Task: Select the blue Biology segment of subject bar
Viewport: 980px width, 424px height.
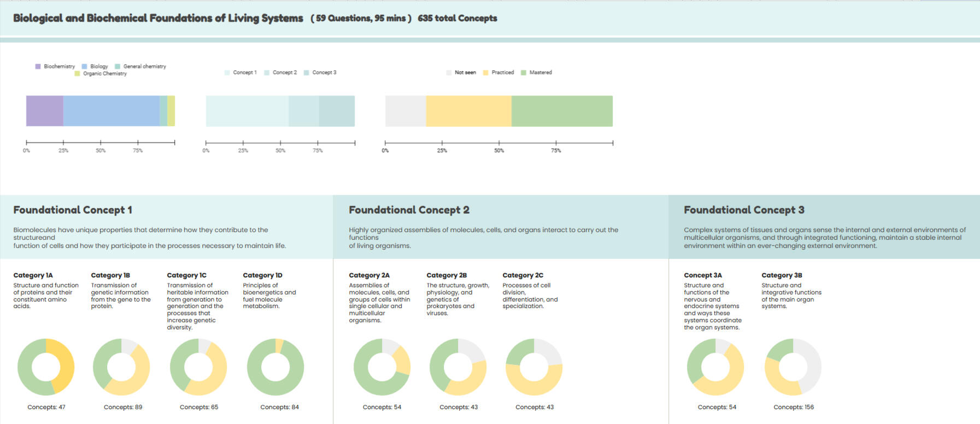Action: click(111, 111)
